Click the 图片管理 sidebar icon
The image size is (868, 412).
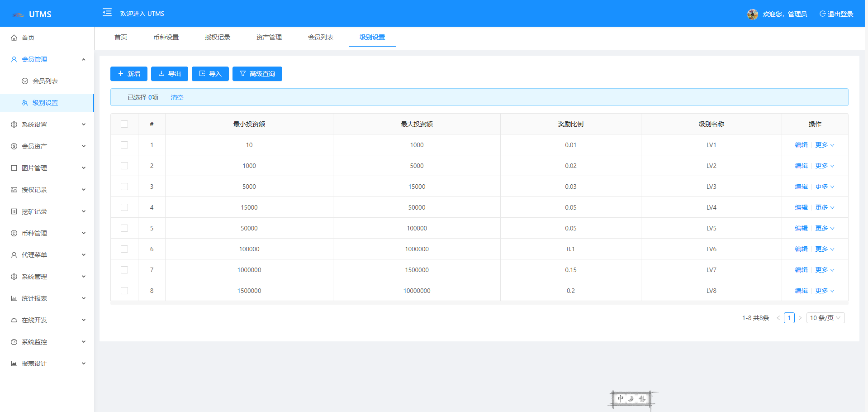point(14,168)
